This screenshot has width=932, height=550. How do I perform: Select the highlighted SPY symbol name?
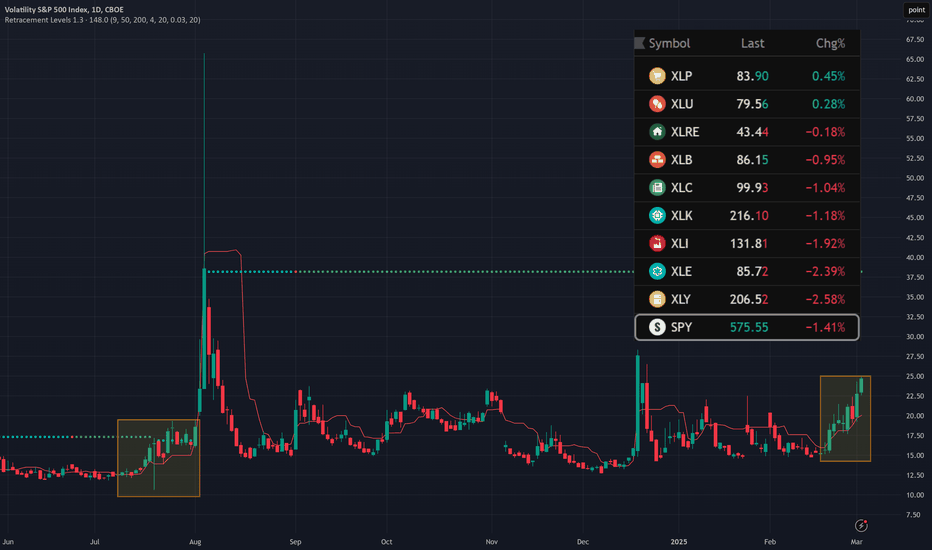pos(681,328)
